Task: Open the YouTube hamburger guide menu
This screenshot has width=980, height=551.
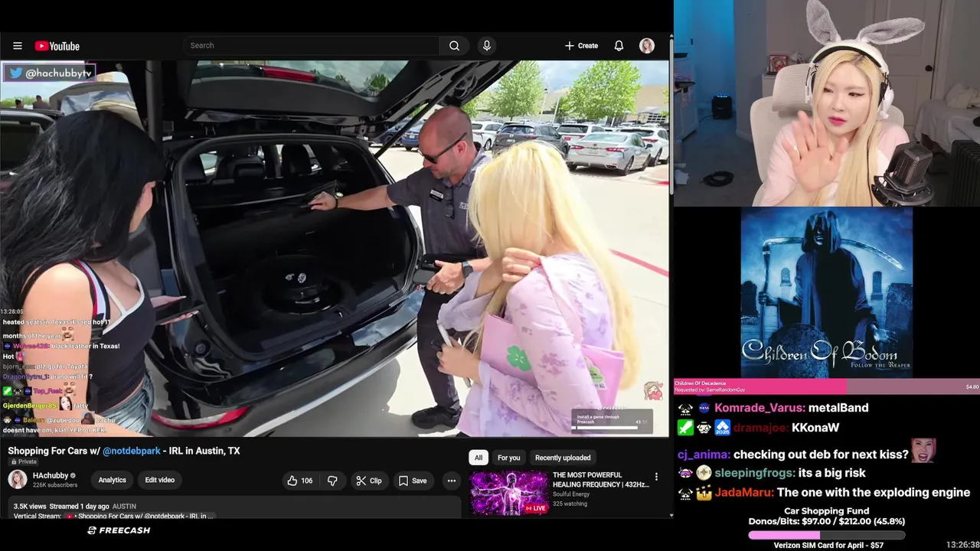Action: tap(18, 46)
